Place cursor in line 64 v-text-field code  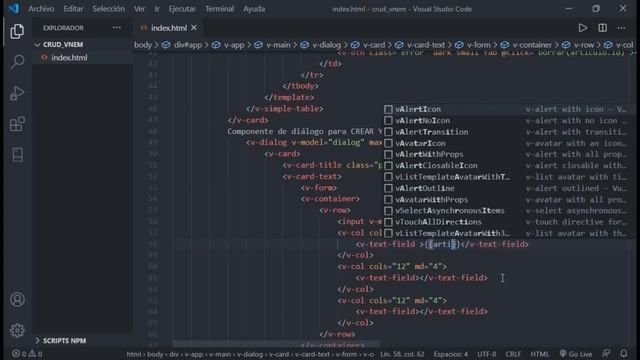pyautogui.click(x=422, y=311)
